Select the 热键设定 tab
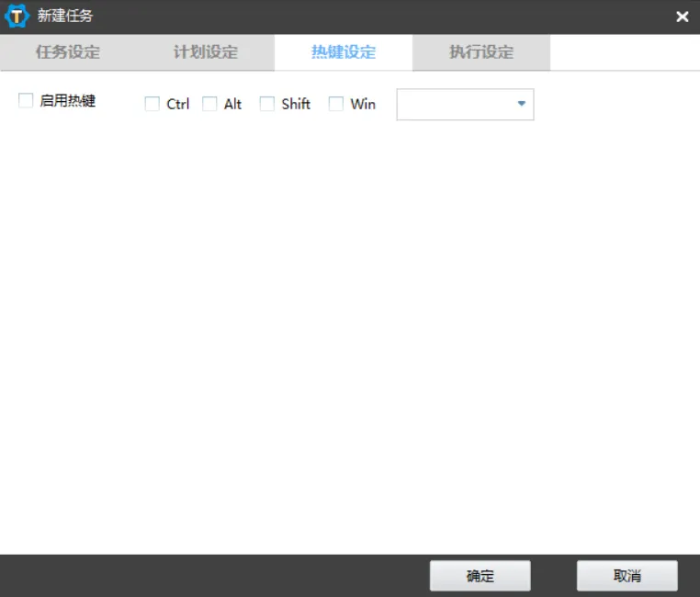Viewport: 700px width, 597px height. pos(344,52)
